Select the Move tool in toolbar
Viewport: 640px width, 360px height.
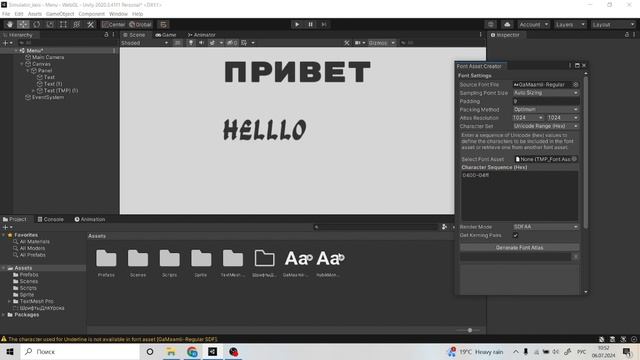tap(23, 24)
